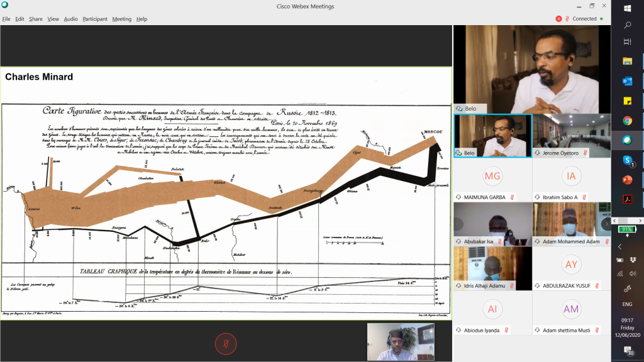Switch the ENG input language indicator
The height and width of the screenshot is (362, 644).
click(x=627, y=304)
